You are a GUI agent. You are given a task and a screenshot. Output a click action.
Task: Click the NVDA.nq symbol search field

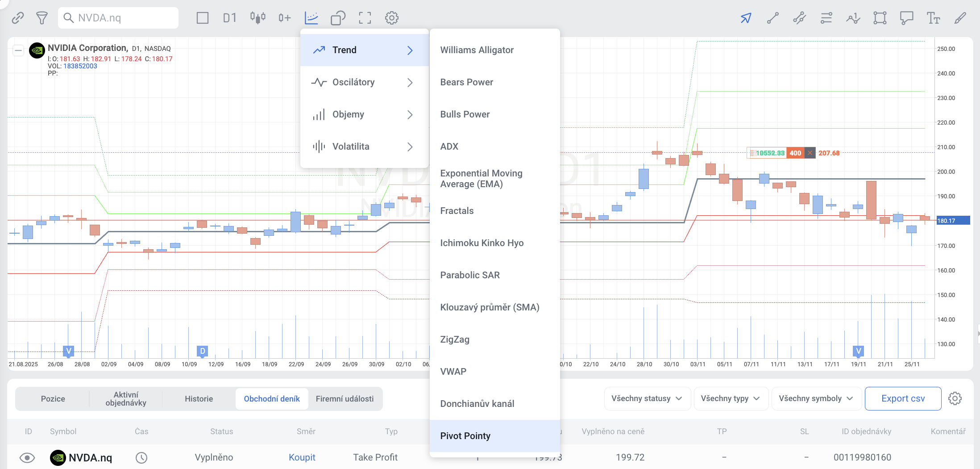coord(118,18)
